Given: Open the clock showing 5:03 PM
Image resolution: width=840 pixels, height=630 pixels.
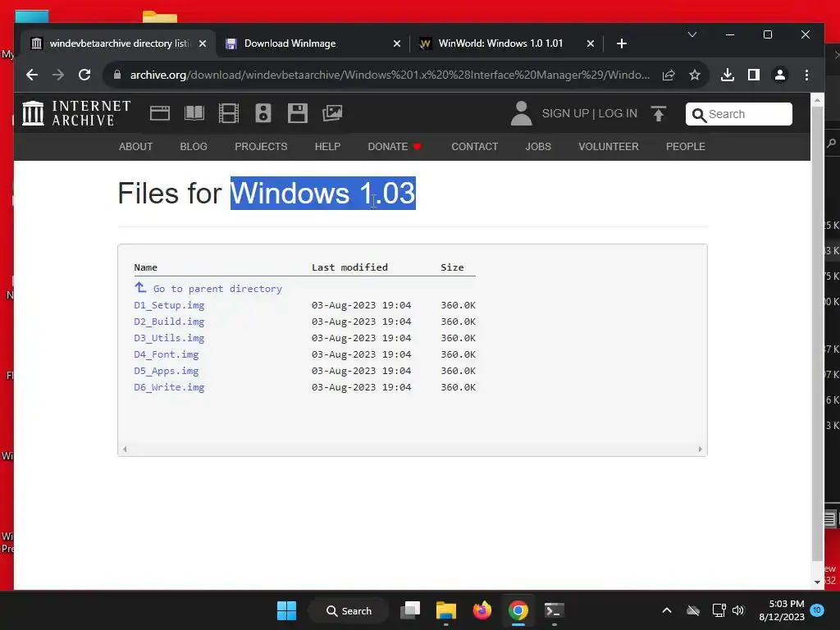Looking at the screenshot, I should click(782, 610).
